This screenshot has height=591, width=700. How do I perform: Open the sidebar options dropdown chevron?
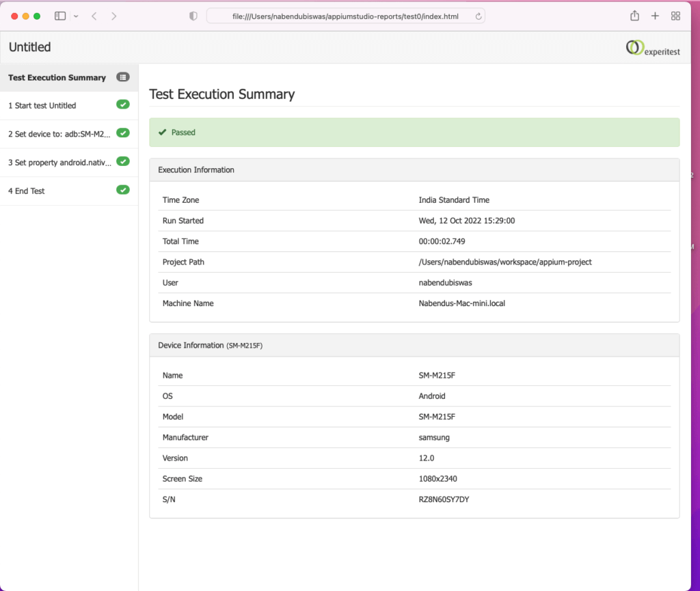(75, 16)
